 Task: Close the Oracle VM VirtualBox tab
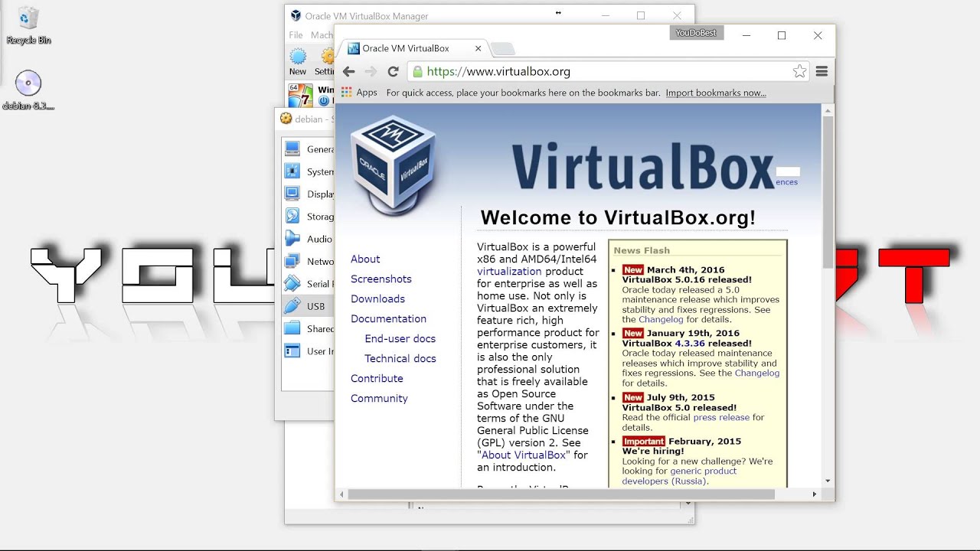[479, 48]
